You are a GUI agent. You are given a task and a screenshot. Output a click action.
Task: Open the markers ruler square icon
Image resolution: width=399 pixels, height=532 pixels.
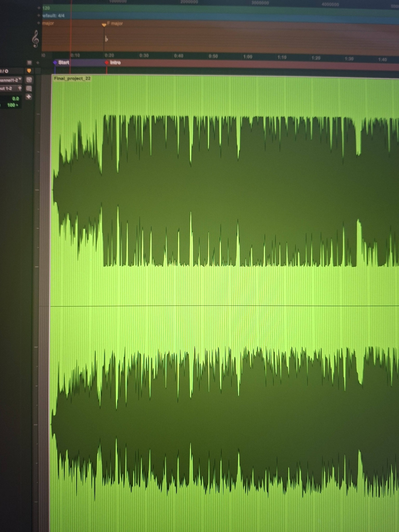click(x=29, y=63)
